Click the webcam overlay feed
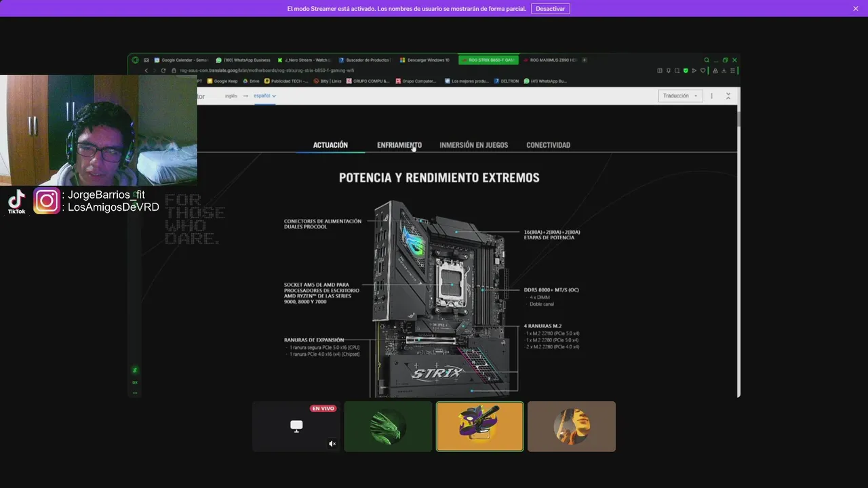Image resolution: width=868 pixels, height=488 pixels. tap(98, 130)
